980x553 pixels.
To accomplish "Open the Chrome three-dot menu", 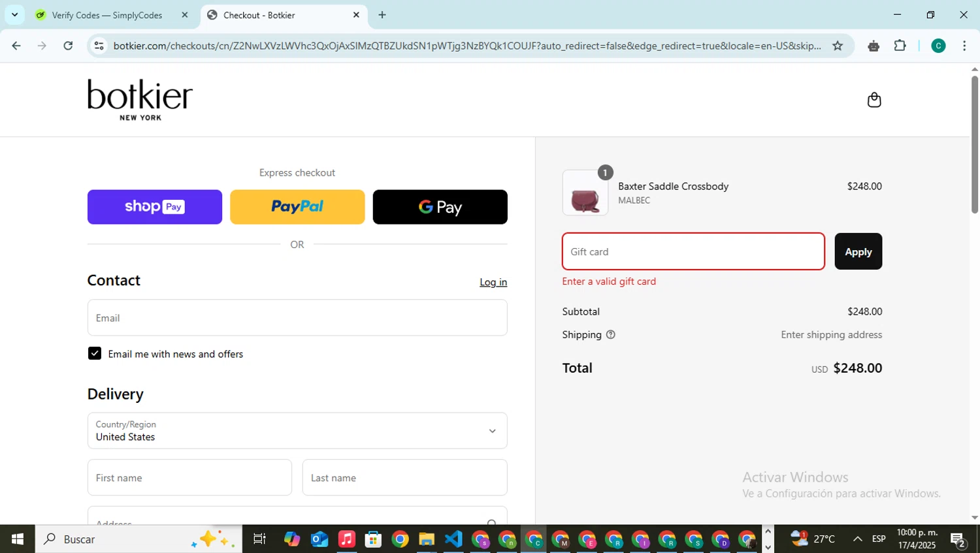I will [x=964, y=46].
